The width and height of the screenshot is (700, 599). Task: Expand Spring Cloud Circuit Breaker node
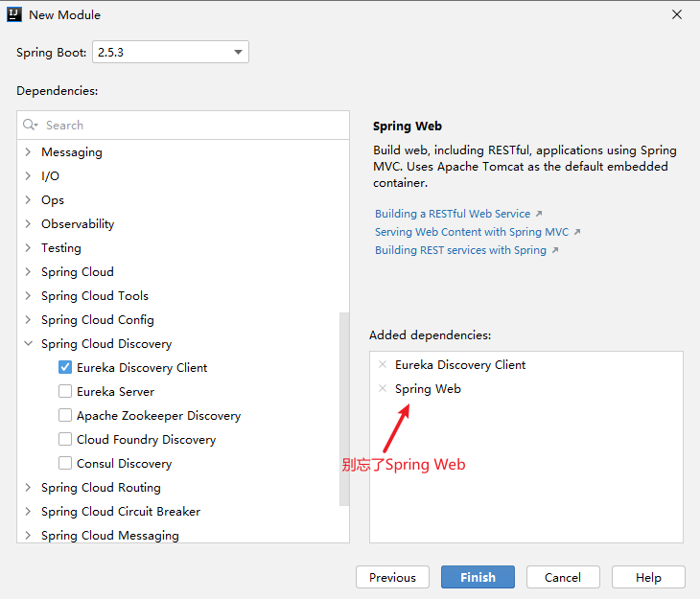tap(28, 512)
